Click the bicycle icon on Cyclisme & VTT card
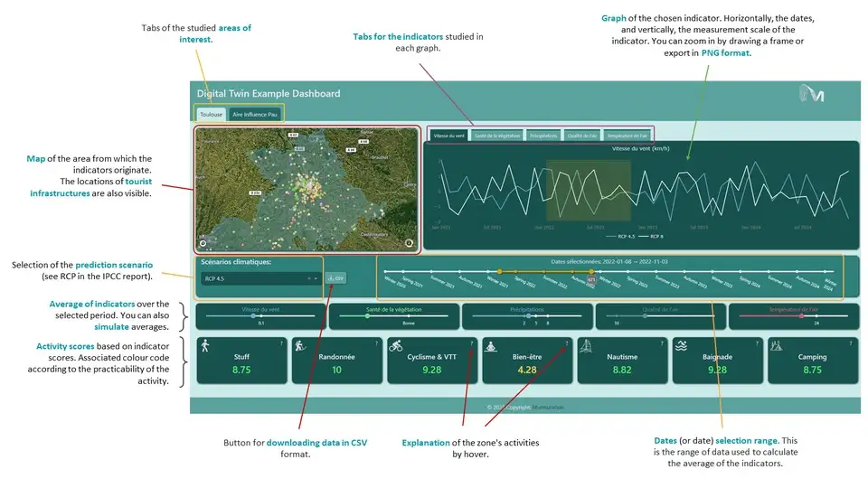Image resolution: width=868 pixels, height=488 pixels. click(x=396, y=345)
